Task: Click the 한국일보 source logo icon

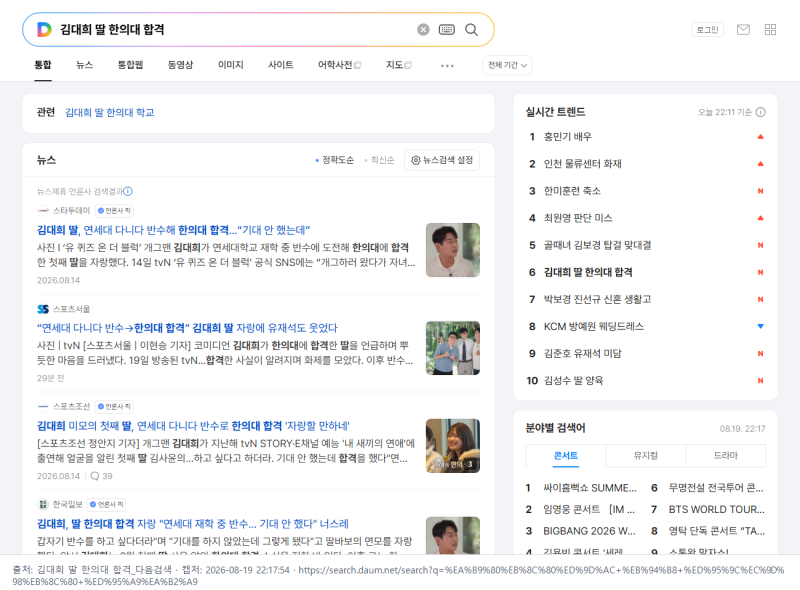Action: 43,504
